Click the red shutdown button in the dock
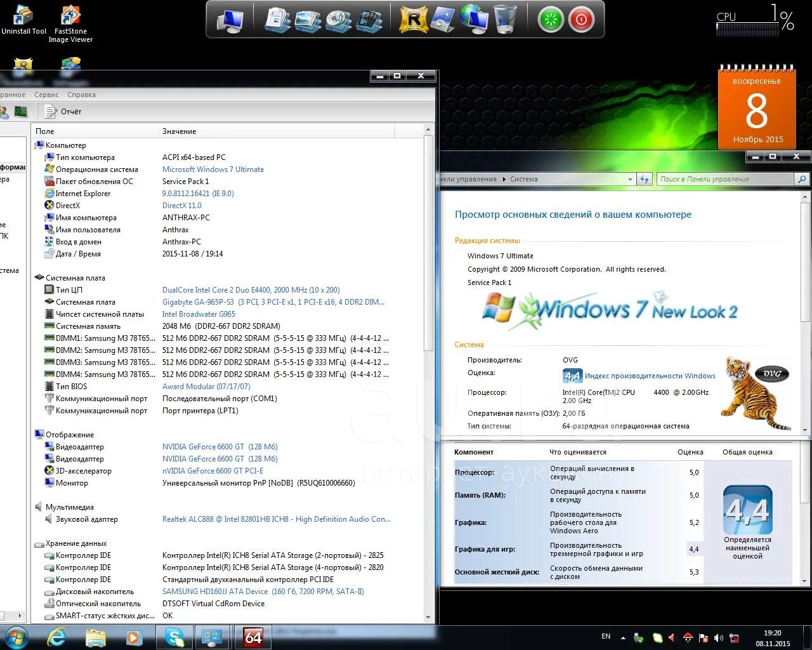Image resolution: width=812 pixels, height=650 pixels. [x=580, y=20]
